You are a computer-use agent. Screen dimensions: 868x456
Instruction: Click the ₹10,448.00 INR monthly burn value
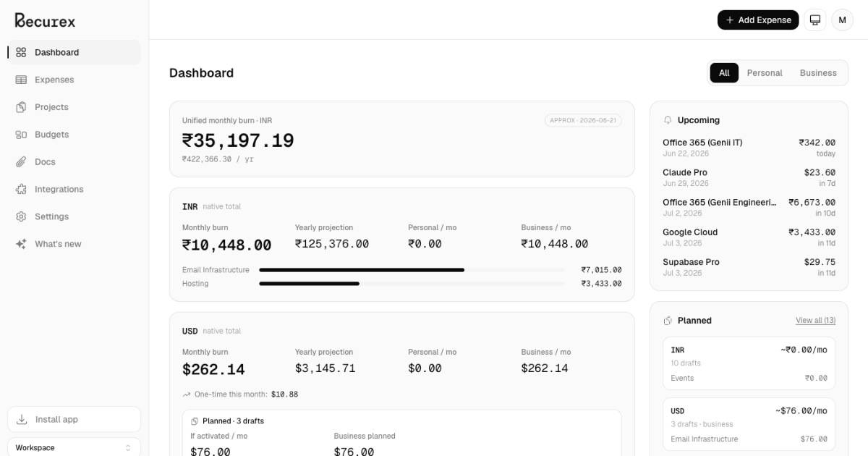(227, 245)
